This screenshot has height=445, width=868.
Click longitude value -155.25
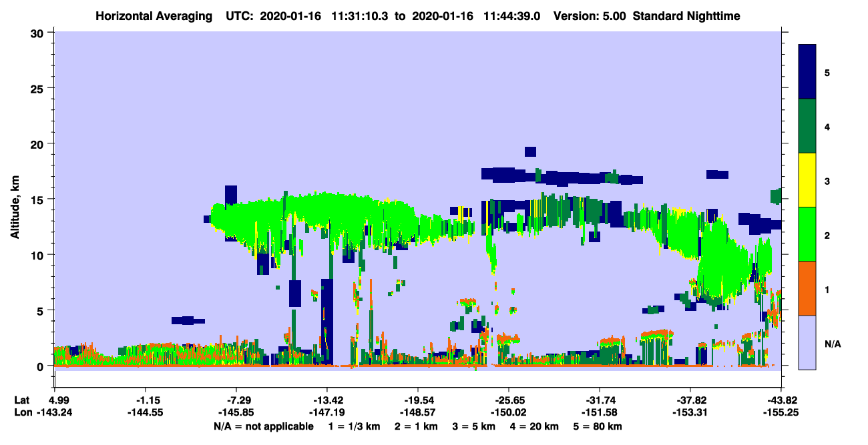pos(781,413)
